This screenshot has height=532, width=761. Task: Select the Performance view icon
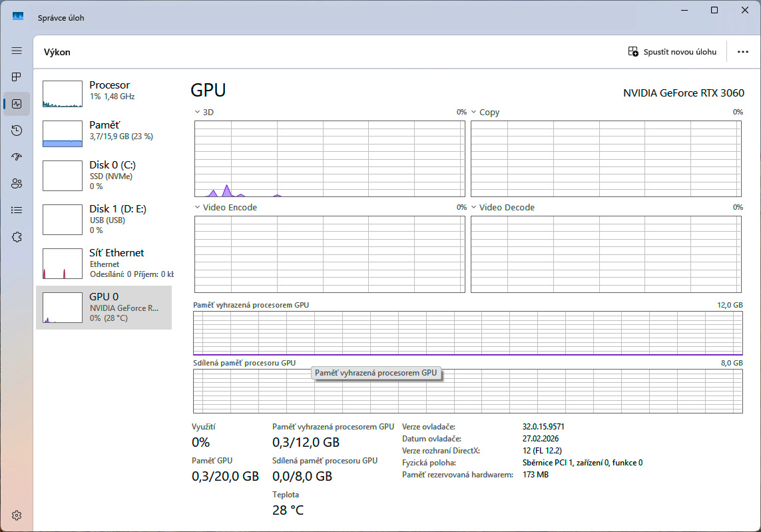(16, 103)
